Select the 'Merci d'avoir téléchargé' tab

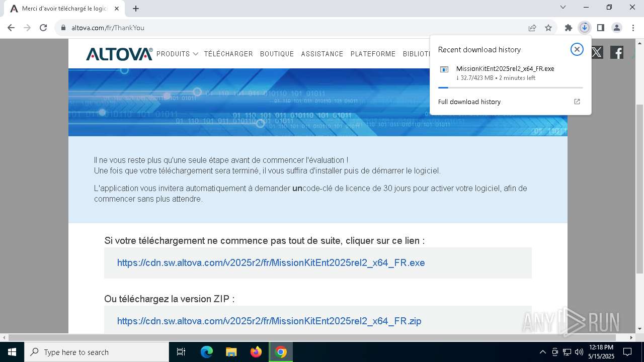pos(64,9)
